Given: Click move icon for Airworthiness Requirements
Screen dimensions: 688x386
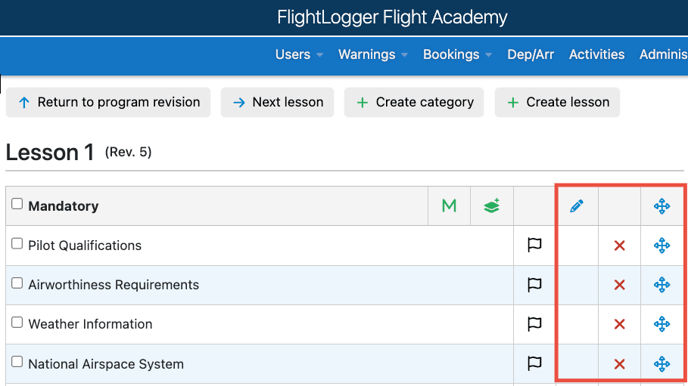Looking at the screenshot, I should 662,285.
